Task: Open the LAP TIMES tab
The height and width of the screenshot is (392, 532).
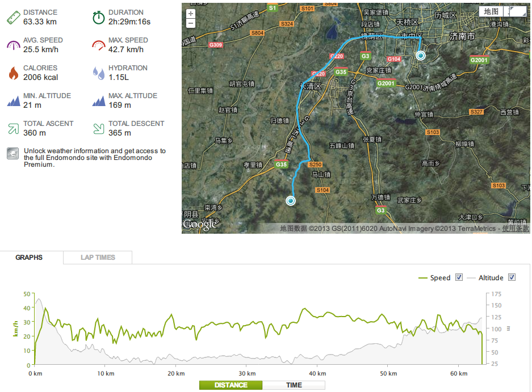Action: point(98,258)
